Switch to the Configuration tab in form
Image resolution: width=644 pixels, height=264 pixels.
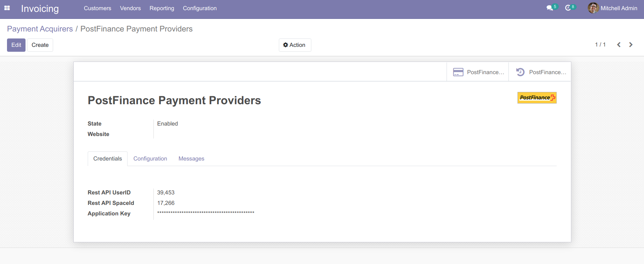150,159
